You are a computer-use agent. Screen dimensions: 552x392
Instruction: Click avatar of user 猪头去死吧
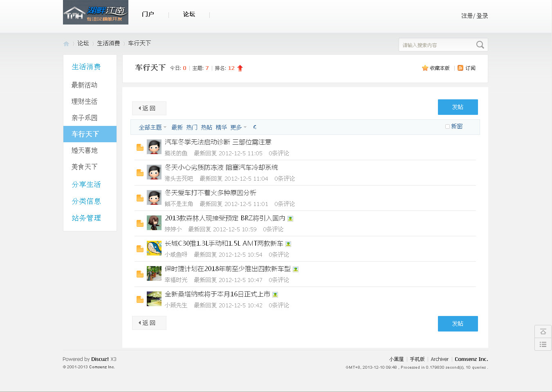point(154,172)
